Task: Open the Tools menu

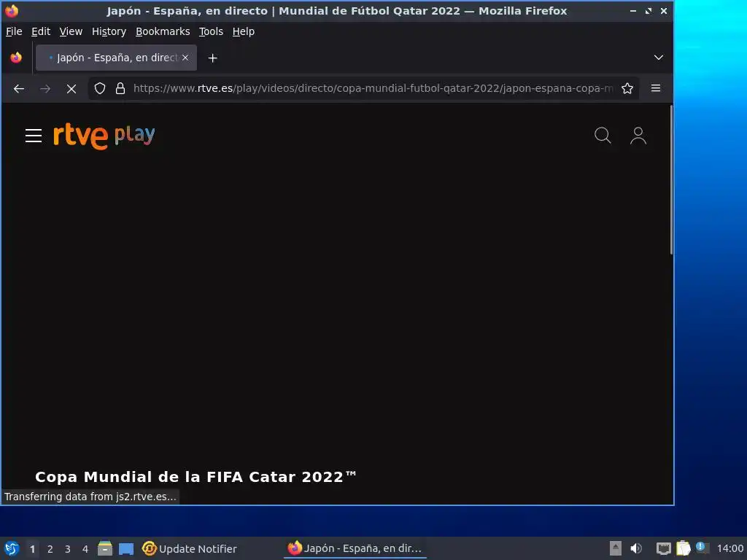Action: pos(211,31)
